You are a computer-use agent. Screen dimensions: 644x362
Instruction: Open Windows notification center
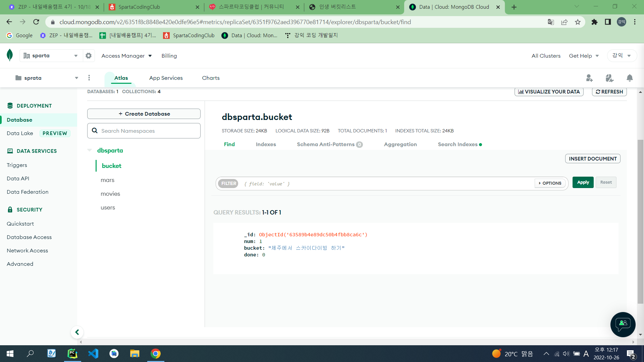coord(631,354)
